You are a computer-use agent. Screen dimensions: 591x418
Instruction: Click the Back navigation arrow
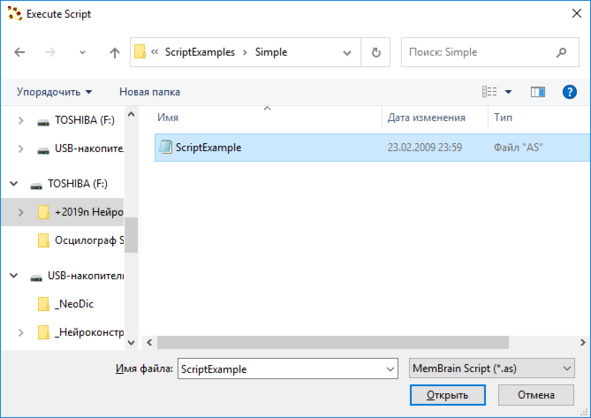coord(20,52)
